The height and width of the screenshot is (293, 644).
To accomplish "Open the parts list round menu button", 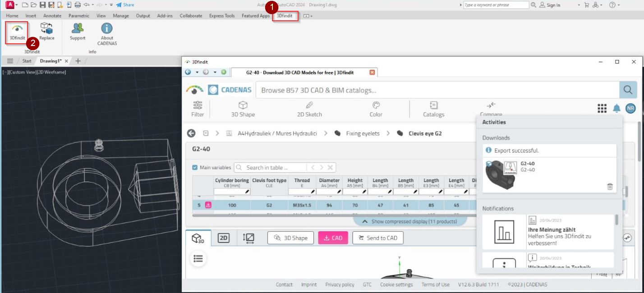I will click(198, 259).
